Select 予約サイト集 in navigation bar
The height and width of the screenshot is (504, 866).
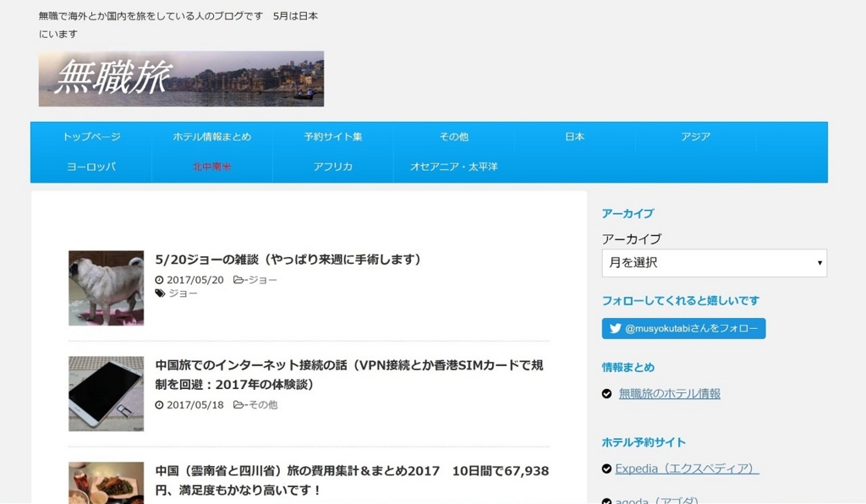(333, 137)
